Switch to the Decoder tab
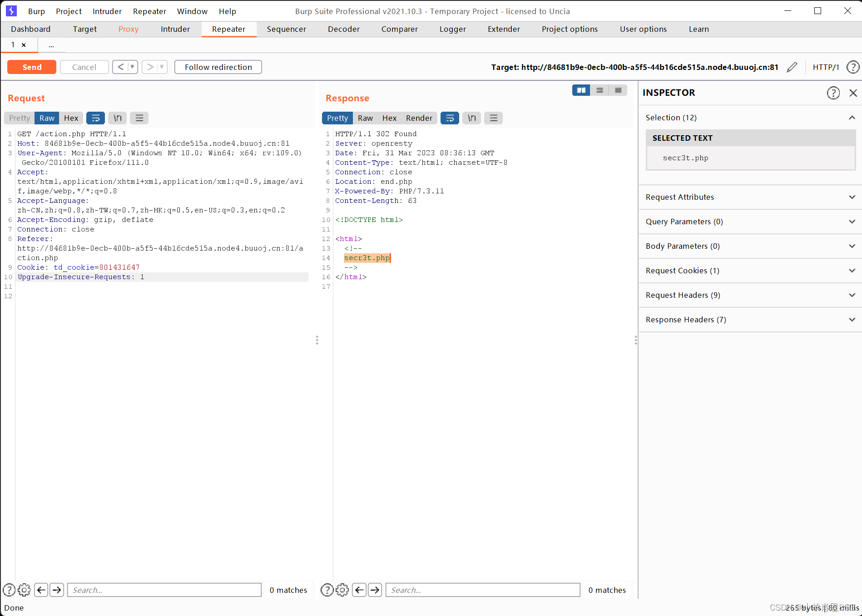 click(x=344, y=29)
